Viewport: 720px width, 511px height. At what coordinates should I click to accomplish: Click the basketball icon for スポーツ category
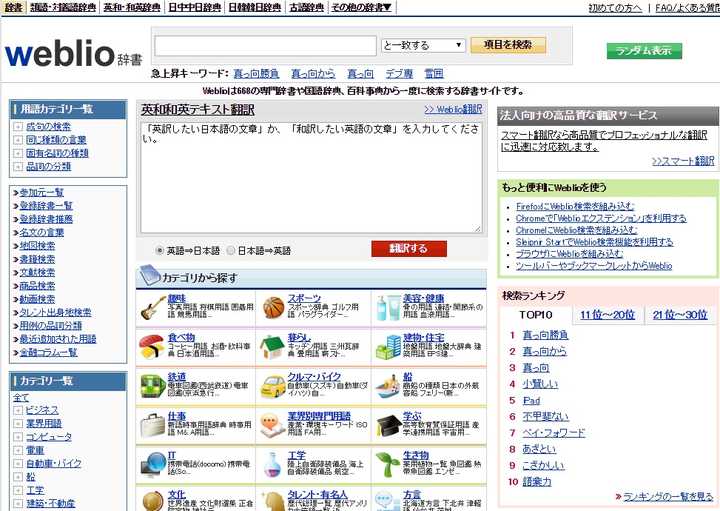274,308
